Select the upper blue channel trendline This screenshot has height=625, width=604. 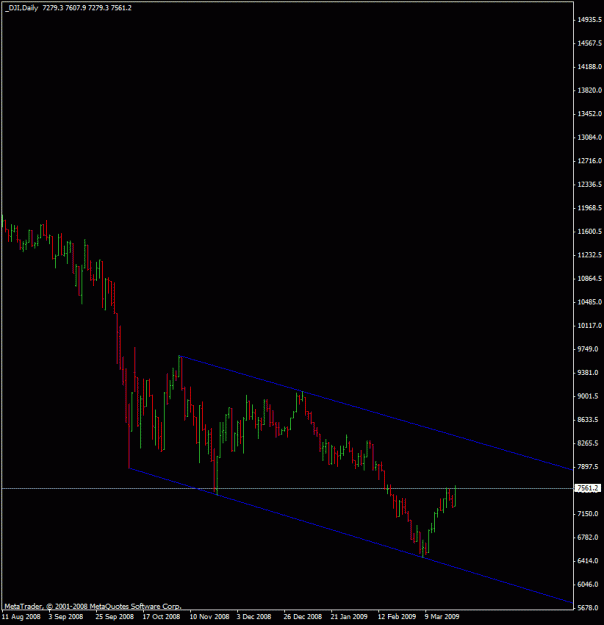(376, 413)
